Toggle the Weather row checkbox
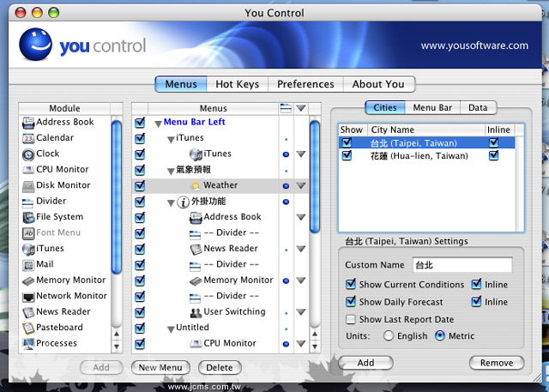This screenshot has height=392, width=549. (140, 185)
